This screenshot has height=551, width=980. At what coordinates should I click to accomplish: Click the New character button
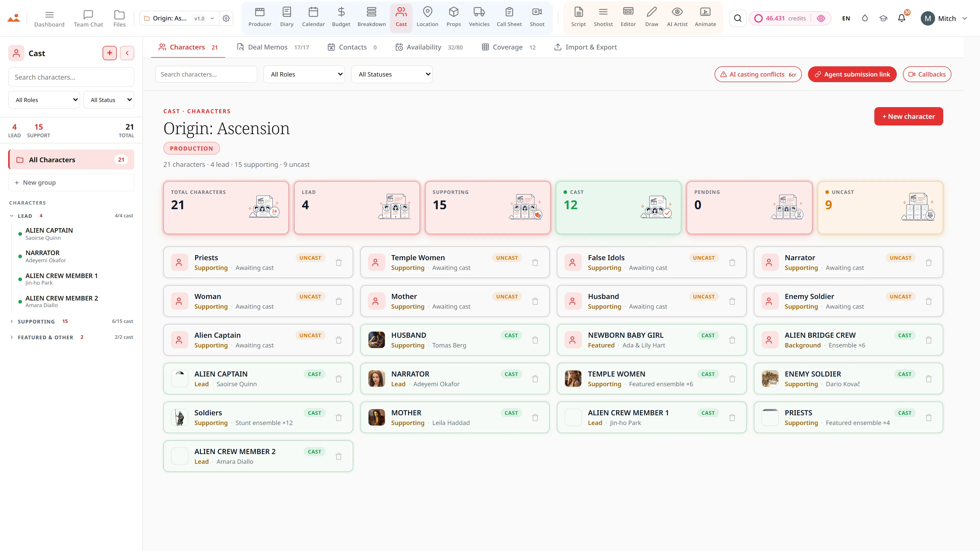(x=909, y=116)
